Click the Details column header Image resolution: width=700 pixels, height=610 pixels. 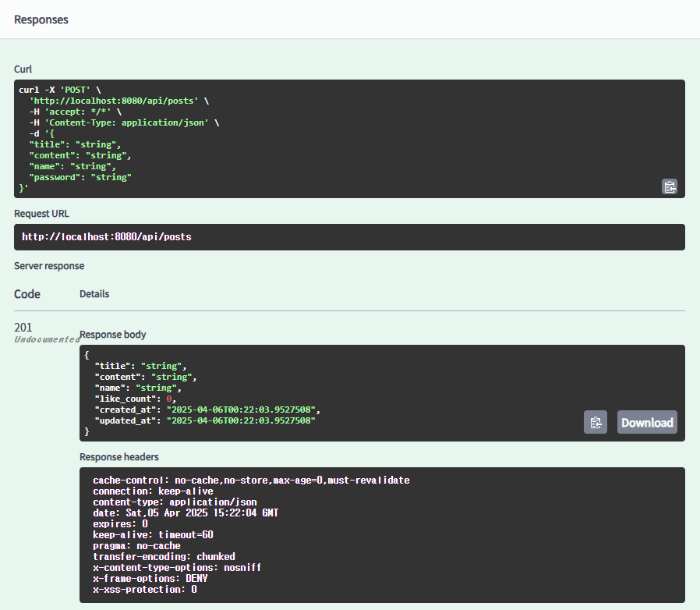pos(94,293)
